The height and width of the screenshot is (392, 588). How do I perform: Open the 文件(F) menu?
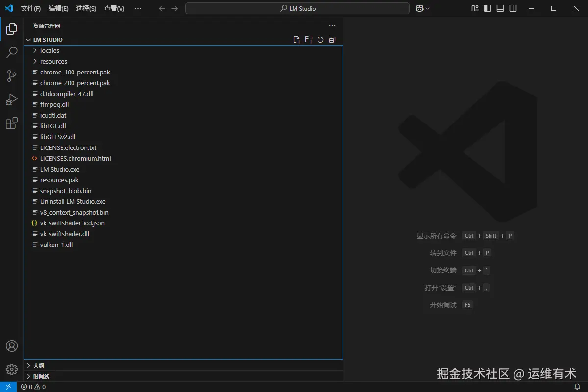(x=31, y=8)
